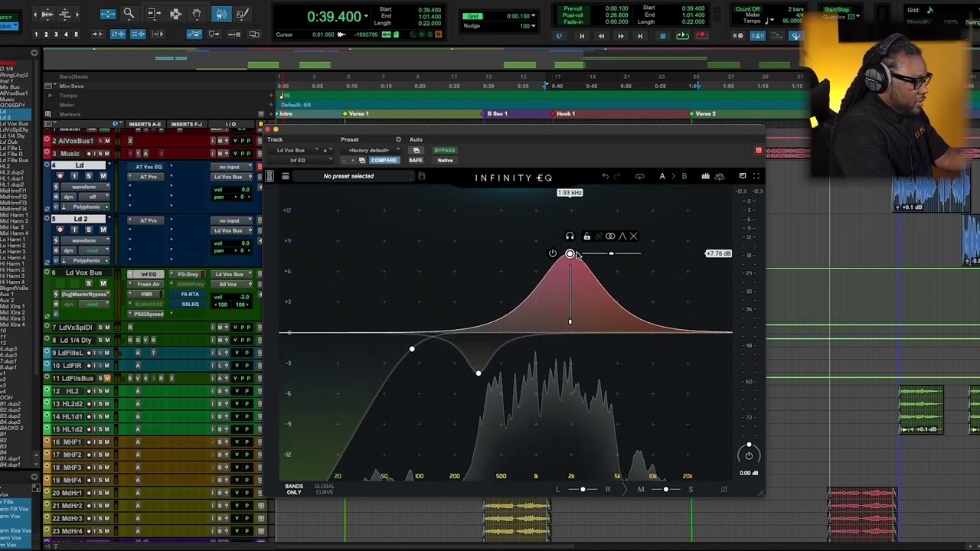980x551 pixels.
Task: Toggle the analyzer piano-keys icon
Action: pyautogui.click(x=705, y=177)
